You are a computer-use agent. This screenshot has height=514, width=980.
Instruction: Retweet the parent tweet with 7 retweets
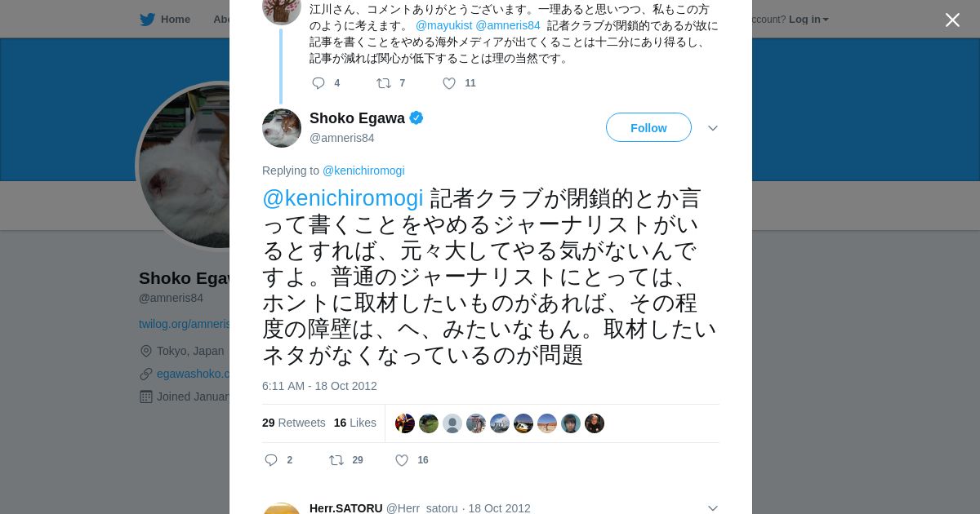coord(383,83)
